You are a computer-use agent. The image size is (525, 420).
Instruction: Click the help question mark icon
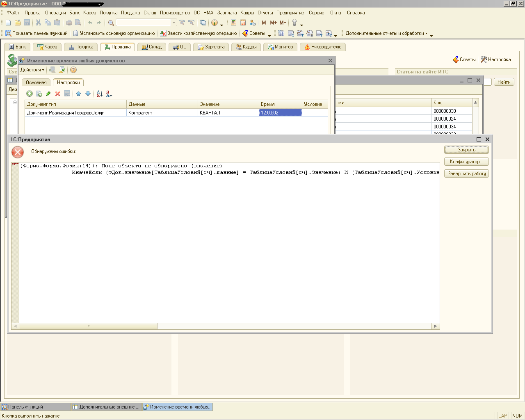73,70
